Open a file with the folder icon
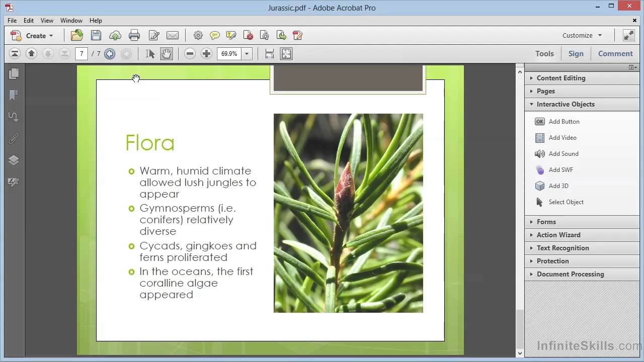 tap(77, 35)
